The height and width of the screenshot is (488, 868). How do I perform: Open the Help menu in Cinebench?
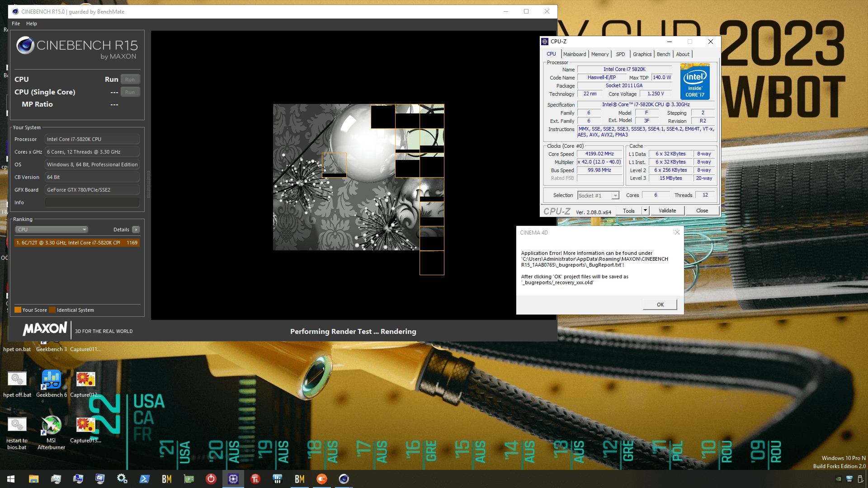32,23
